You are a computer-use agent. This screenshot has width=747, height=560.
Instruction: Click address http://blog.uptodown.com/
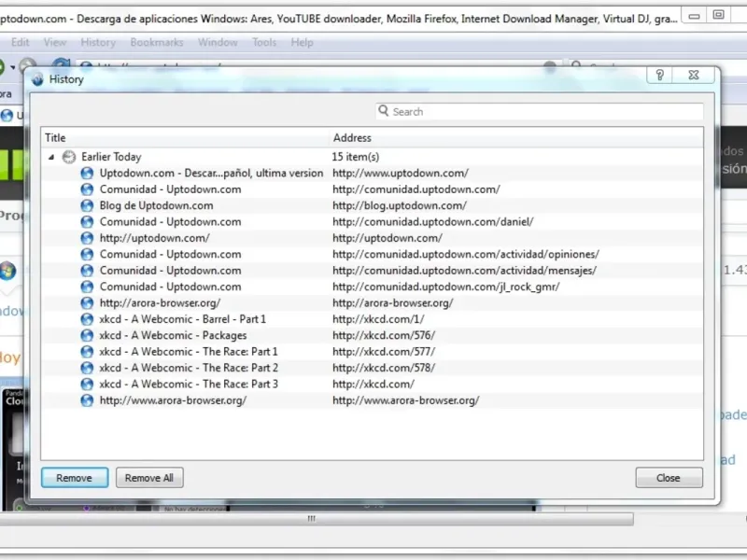click(x=400, y=205)
